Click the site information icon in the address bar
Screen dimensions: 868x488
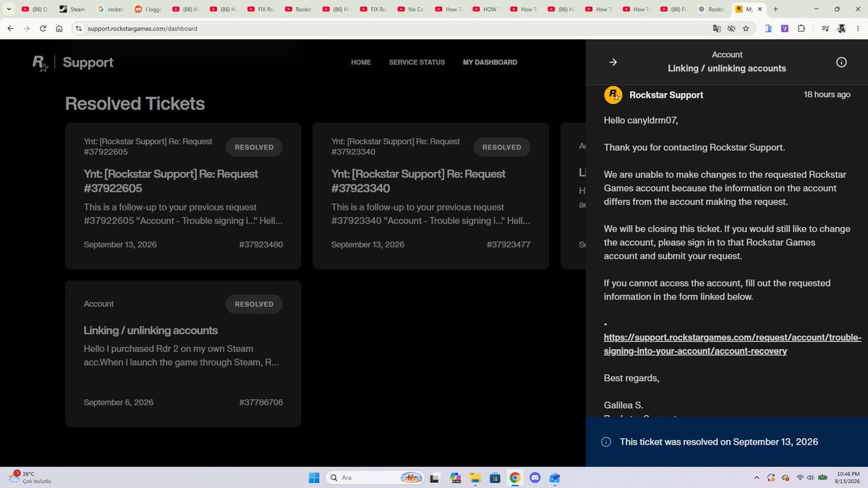tap(79, 29)
